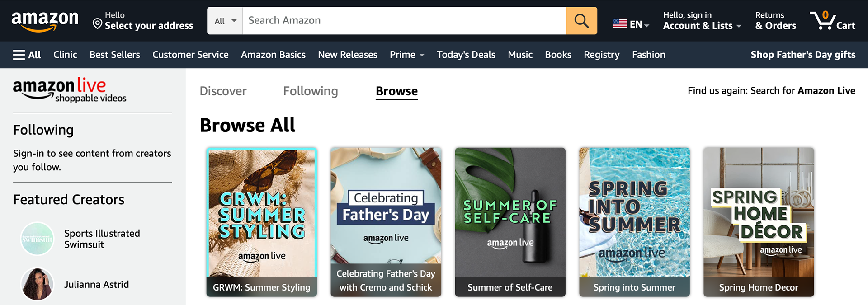Click the US flag language icon
Image resolution: width=868 pixels, height=305 pixels.
620,23
